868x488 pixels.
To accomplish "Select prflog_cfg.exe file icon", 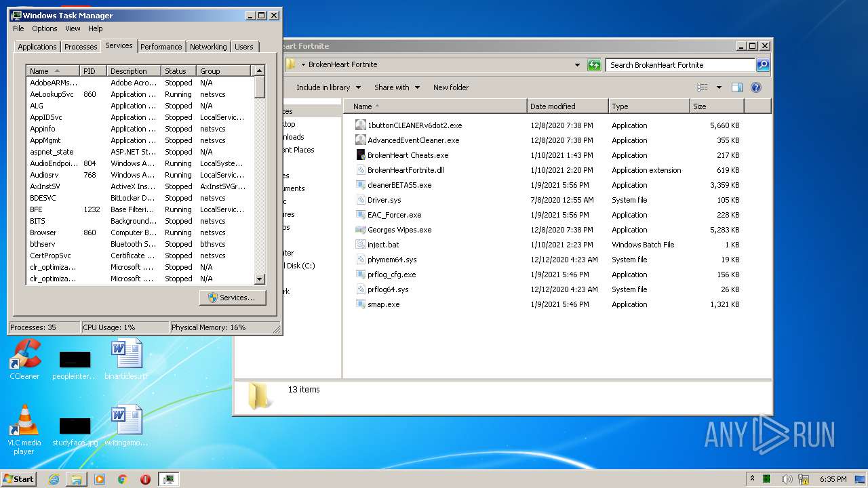I will coord(361,274).
